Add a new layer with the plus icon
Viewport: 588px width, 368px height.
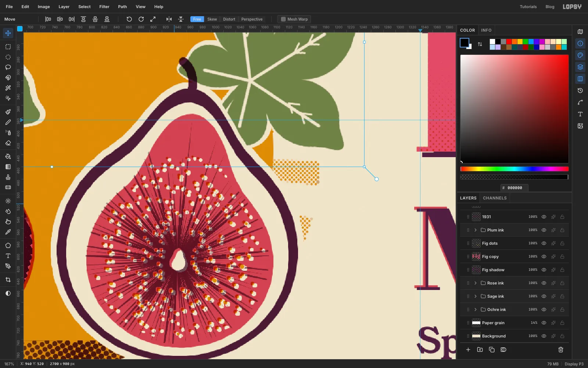468,350
